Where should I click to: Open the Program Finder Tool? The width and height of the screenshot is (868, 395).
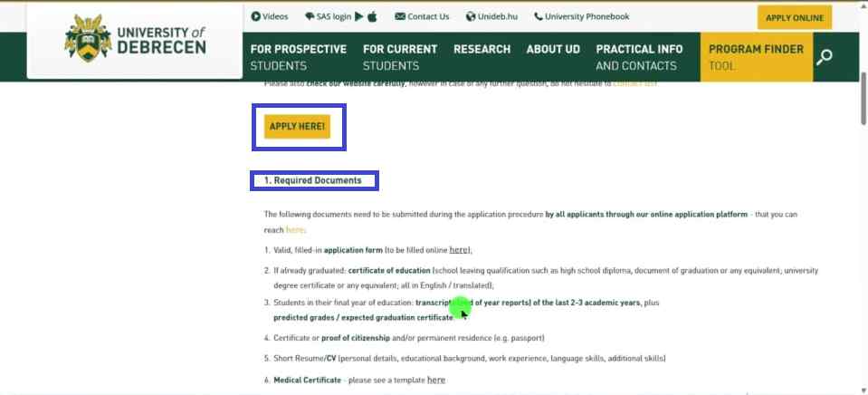755,57
